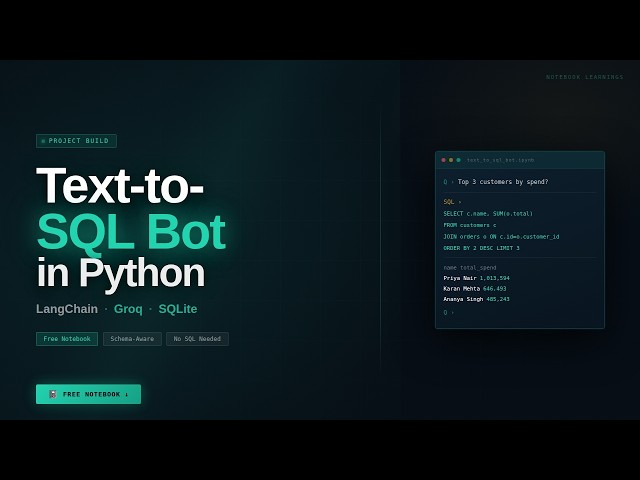640x480 pixels.
Task: Click the yellow dot in notebook window
Action: (x=451, y=160)
